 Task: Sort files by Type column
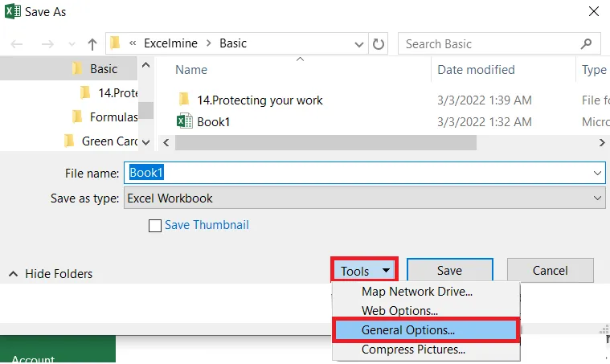pyautogui.click(x=594, y=70)
